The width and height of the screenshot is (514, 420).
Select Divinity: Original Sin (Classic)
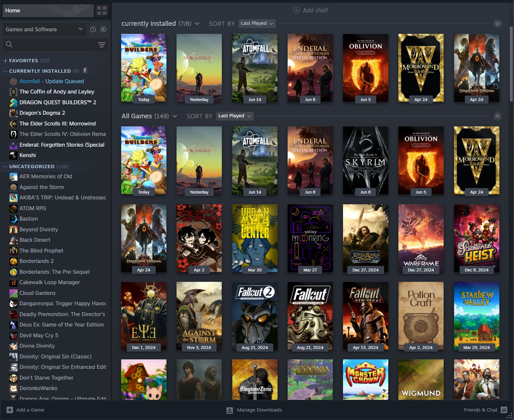click(55, 356)
